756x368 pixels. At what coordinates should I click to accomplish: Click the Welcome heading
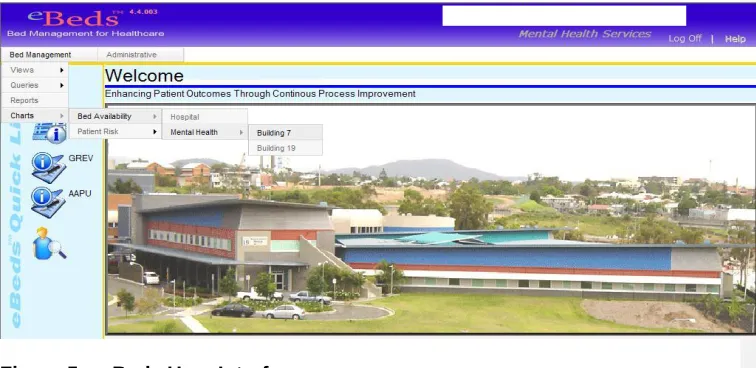pos(144,76)
